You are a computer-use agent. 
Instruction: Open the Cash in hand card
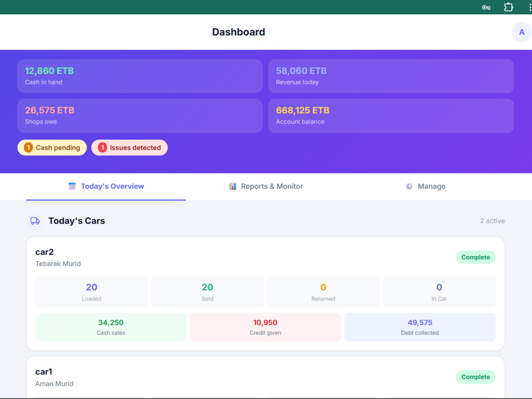pyautogui.click(x=140, y=76)
